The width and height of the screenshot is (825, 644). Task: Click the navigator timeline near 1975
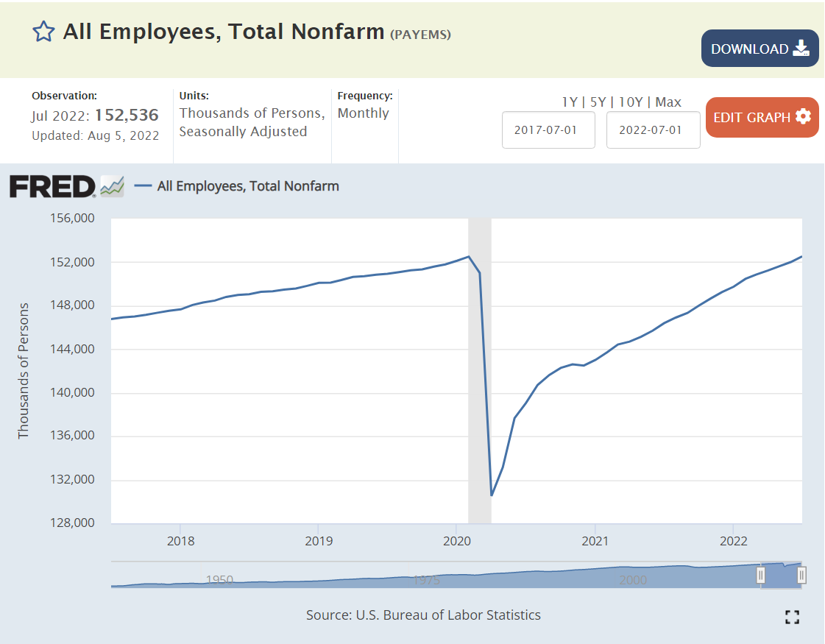click(426, 580)
